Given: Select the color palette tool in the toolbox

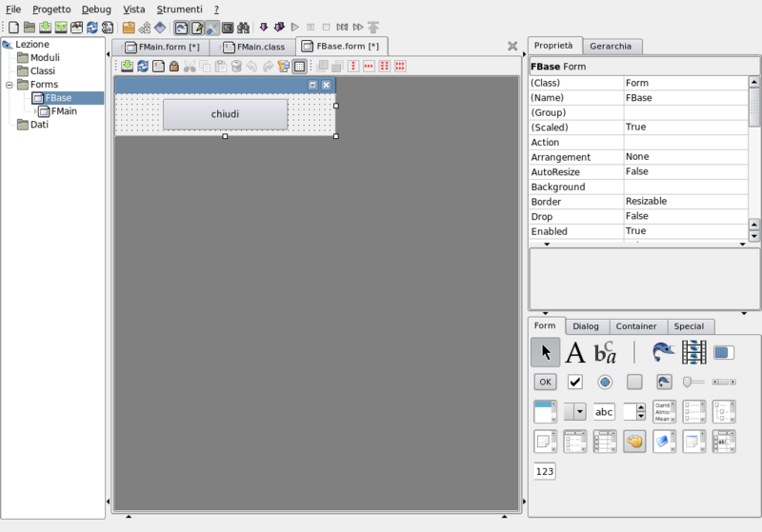Looking at the screenshot, I should 634,442.
